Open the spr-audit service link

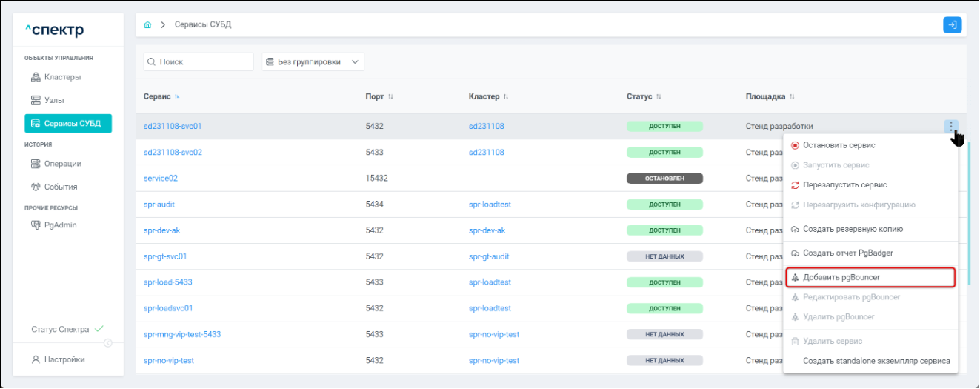tap(159, 205)
